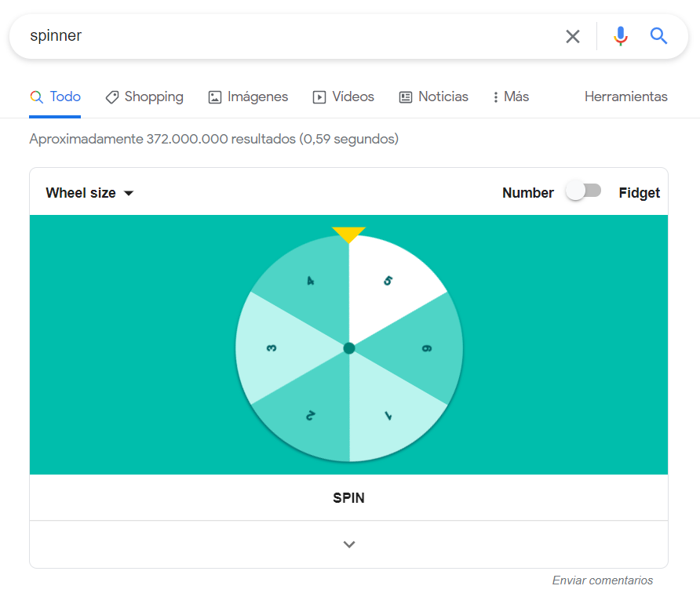The width and height of the screenshot is (700, 593).
Task: Click the Vídeos play icon
Action: point(319,97)
